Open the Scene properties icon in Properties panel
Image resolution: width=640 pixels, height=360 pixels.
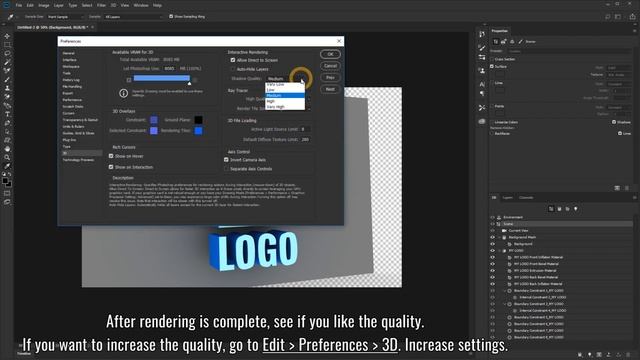(496, 42)
